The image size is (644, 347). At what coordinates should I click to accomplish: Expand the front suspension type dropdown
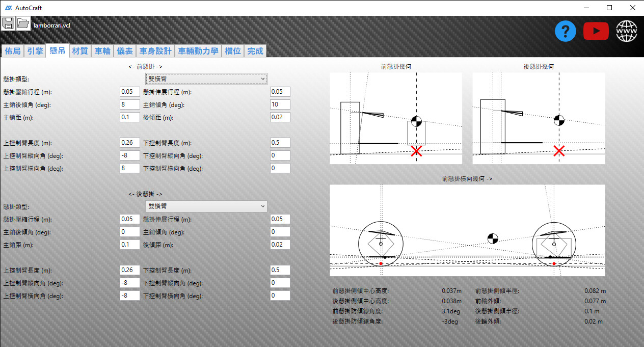tap(206, 79)
